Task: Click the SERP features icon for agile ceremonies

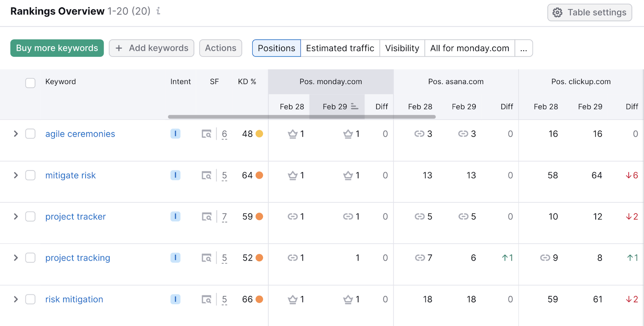Action: 206,134
